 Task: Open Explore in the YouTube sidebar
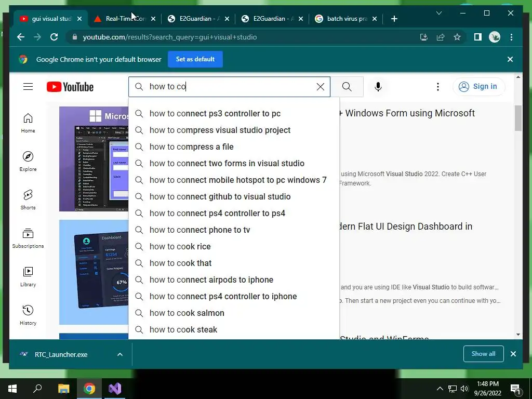[x=28, y=162]
